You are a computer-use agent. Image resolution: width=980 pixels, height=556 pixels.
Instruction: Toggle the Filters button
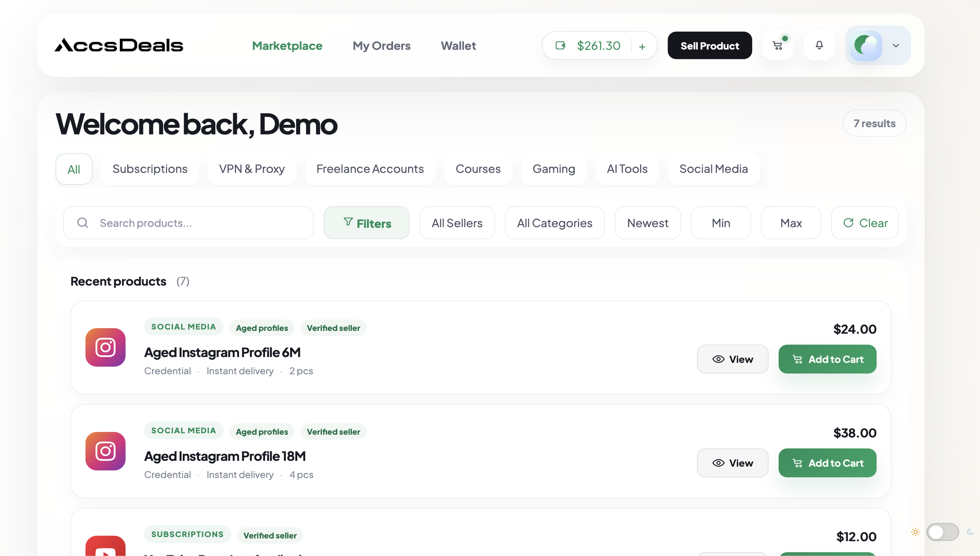(367, 222)
